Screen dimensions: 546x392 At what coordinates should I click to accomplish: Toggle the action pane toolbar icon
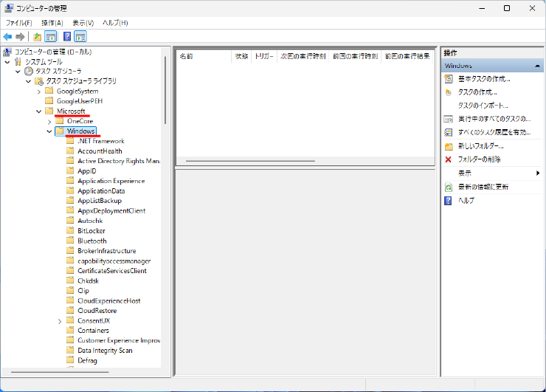click(80, 37)
